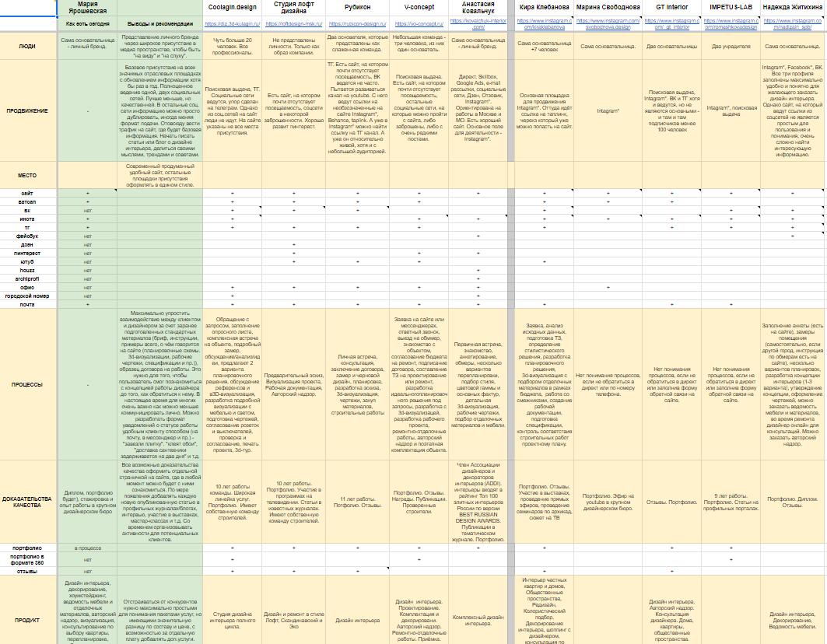Image resolution: width=827 pixels, height=644 pixels.
Task: Select the Рубикон column header
Action: tap(357, 7)
